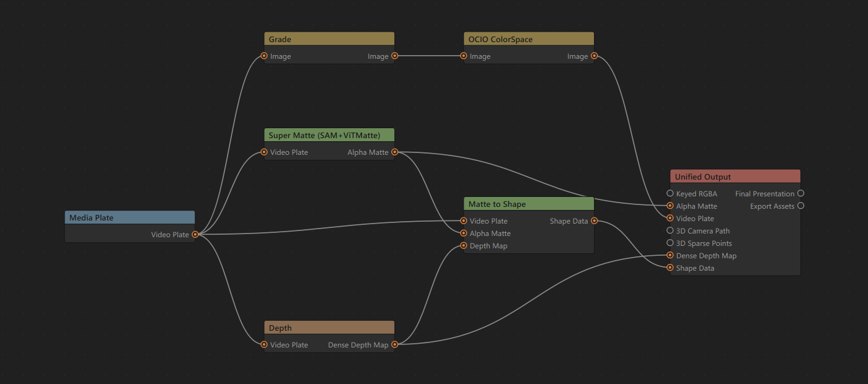Click the 3D Camera Path label
This screenshot has height=384, width=868.
pyautogui.click(x=703, y=231)
